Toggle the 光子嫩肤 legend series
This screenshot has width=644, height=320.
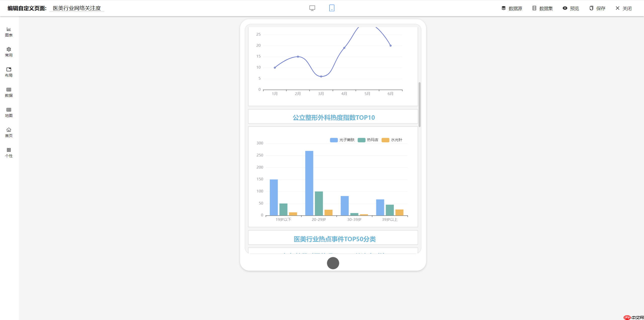click(x=343, y=140)
